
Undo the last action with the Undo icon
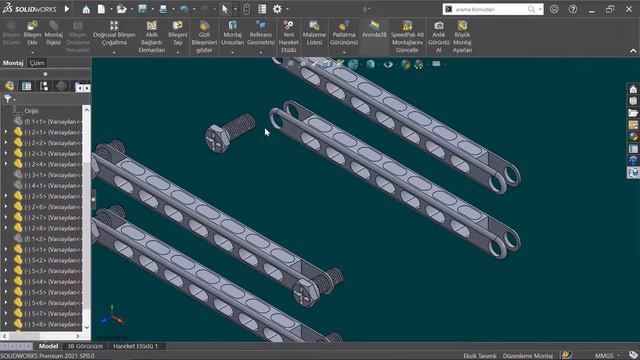tap(184, 9)
